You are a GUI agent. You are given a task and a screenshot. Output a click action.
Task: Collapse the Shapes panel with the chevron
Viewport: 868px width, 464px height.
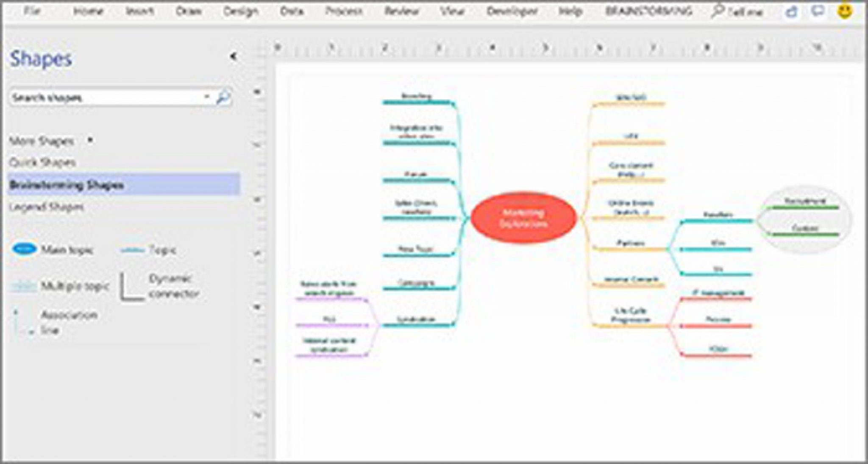coord(233,56)
